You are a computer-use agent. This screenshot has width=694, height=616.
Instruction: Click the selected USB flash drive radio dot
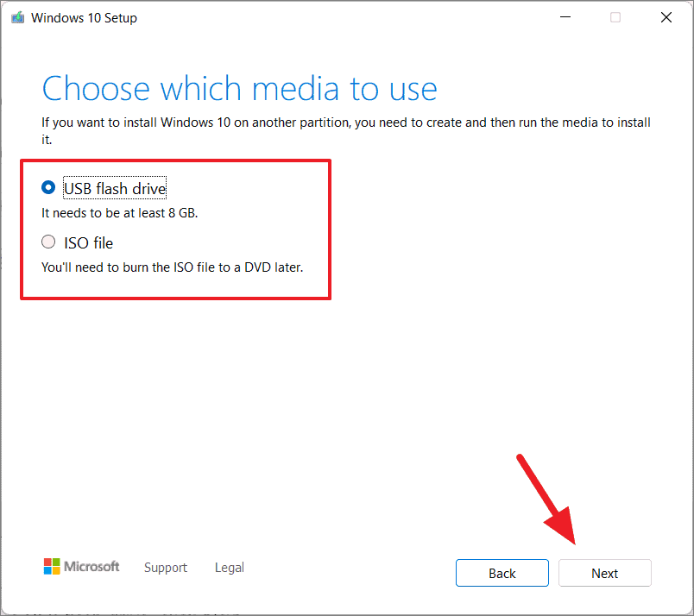tap(48, 186)
